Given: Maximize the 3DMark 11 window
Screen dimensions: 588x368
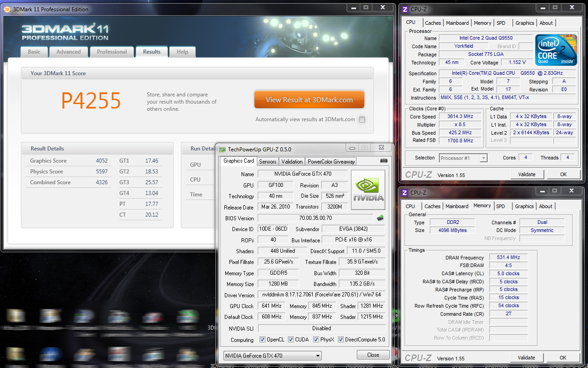Looking at the screenshot, I should [366, 7].
